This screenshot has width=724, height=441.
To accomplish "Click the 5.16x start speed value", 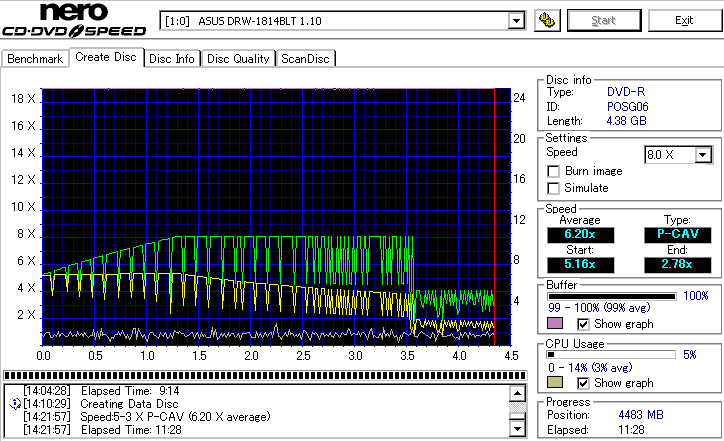I will point(580,265).
